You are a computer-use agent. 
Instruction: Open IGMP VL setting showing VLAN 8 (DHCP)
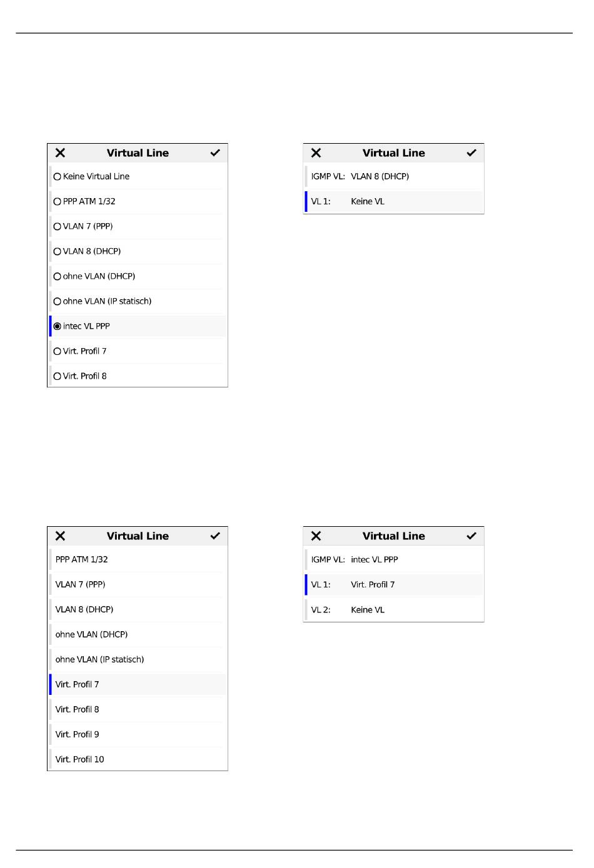394,177
